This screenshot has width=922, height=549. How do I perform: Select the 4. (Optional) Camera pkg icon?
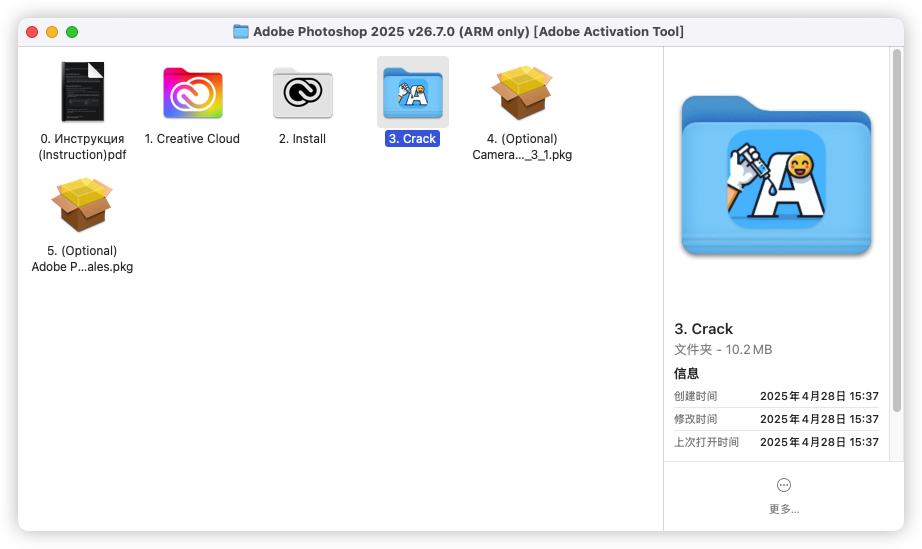coord(522,92)
